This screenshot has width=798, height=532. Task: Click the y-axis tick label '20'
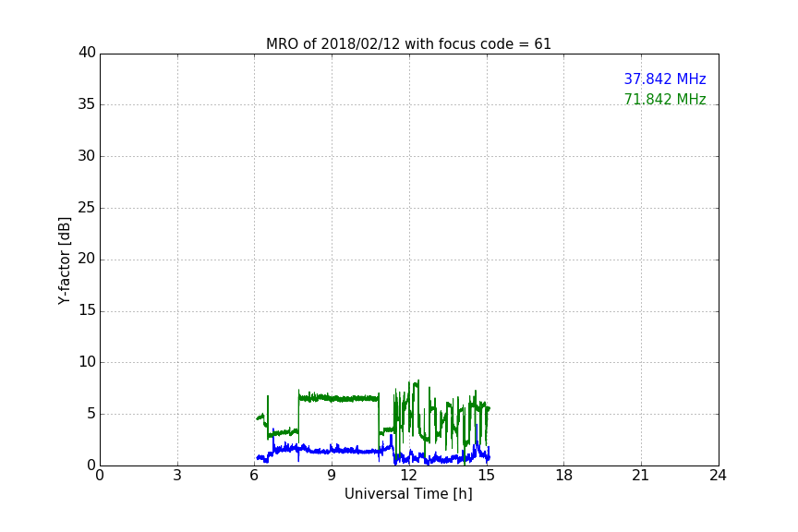87,259
